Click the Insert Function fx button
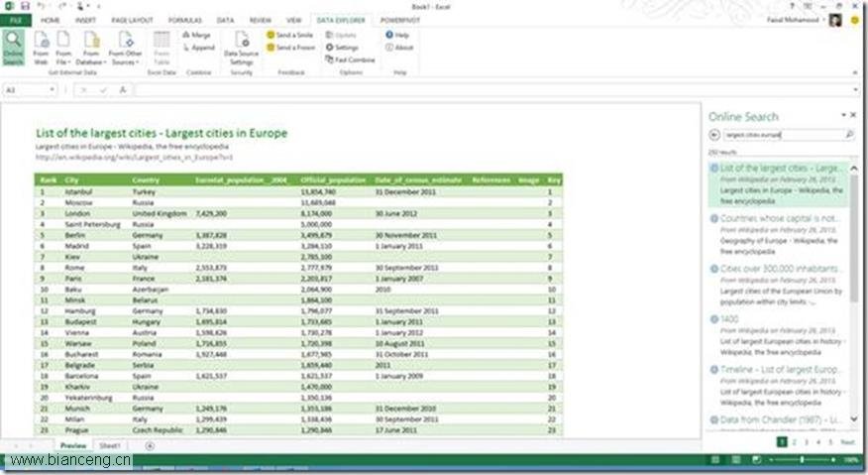The height and width of the screenshot is (475, 868). pyautogui.click(x=123, y=90)
